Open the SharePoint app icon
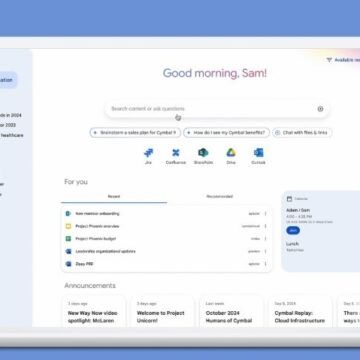360x360 pixels. [x=203, y=153]
